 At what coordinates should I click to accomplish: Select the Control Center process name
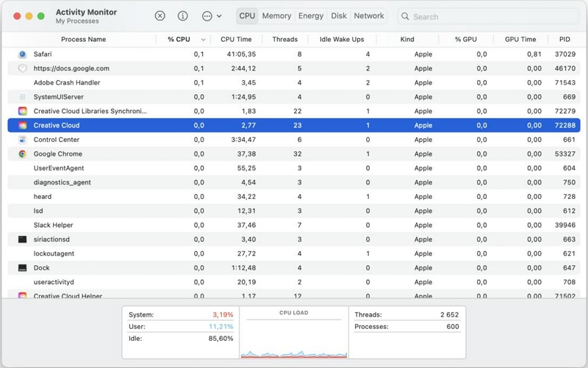(57, 140)
